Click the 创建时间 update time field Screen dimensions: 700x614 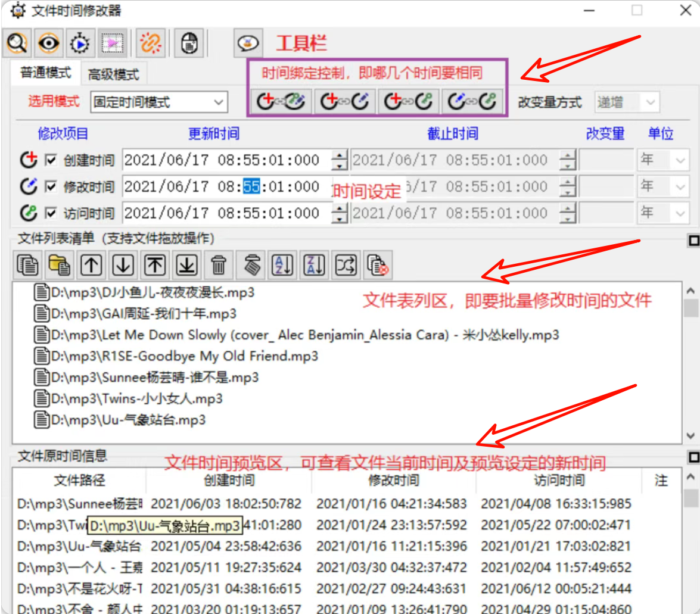coord(227,160)
